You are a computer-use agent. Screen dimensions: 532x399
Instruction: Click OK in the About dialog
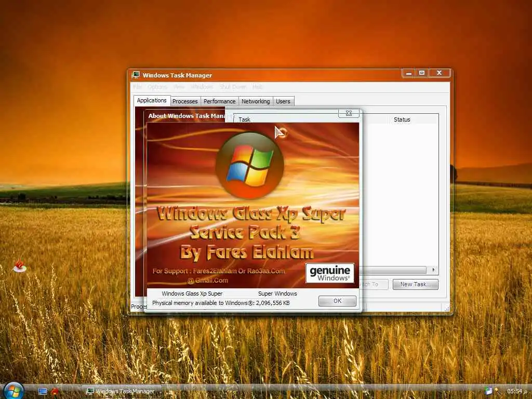pos(337,301)
